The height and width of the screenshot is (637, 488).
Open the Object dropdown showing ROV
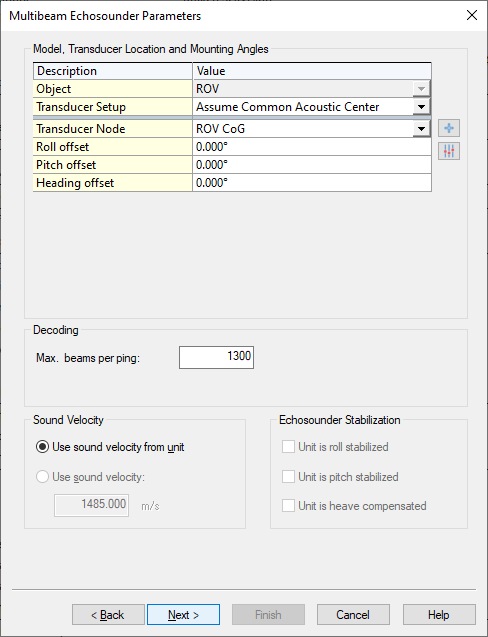421,89
